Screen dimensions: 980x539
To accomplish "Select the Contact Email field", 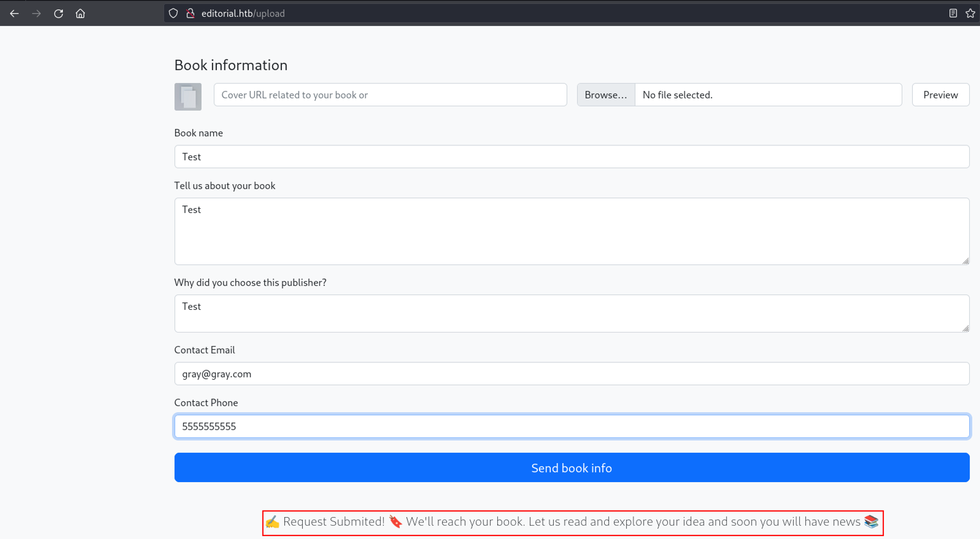I will (571, 374).
